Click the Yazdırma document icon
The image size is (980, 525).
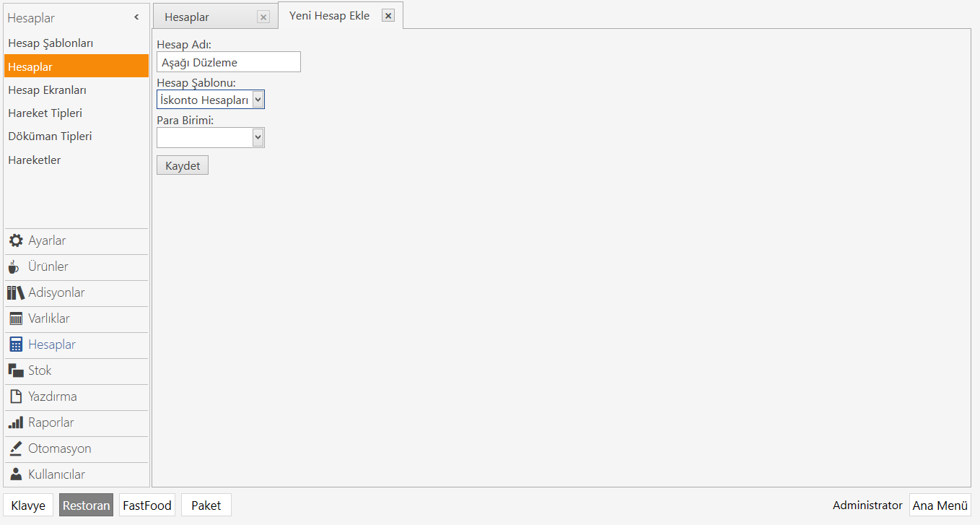pyautogui.click(x=15, y=396)
